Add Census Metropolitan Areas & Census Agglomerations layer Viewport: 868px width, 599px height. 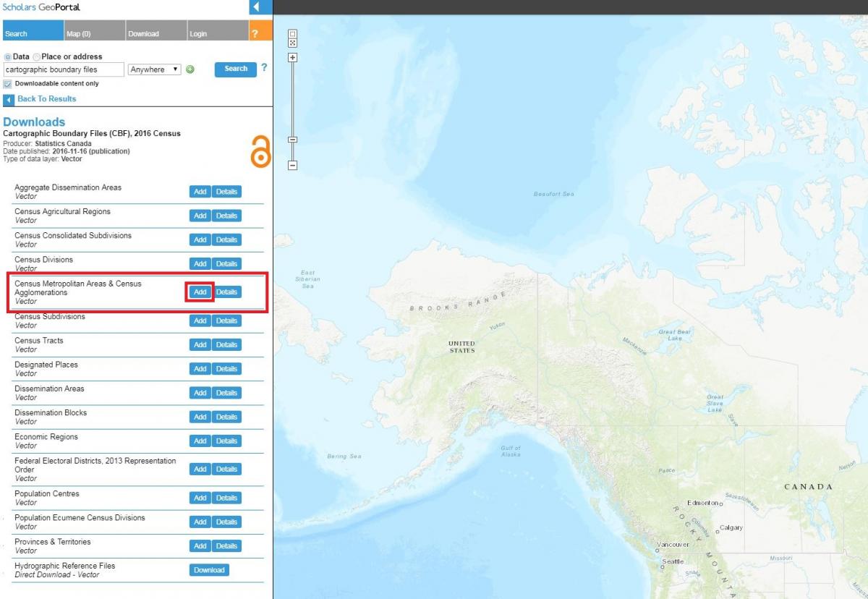pyautogui.click(x=200, y=292)
